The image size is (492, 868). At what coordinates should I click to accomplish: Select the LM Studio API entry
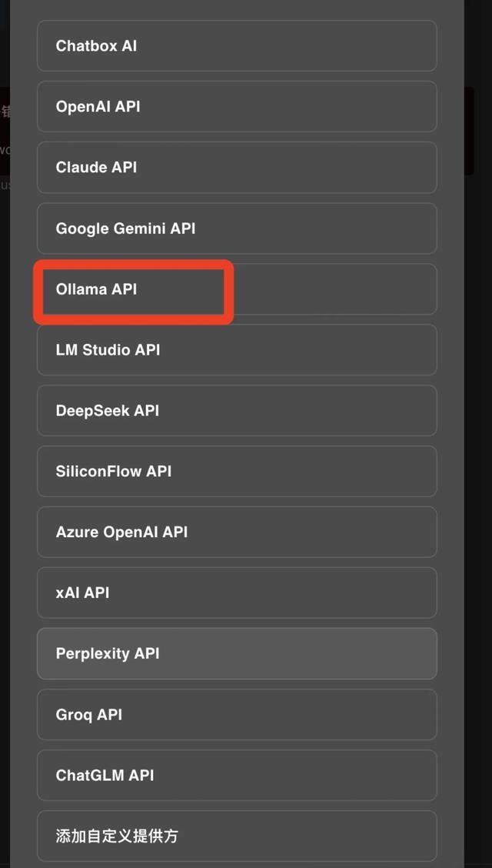click(237, 350)
